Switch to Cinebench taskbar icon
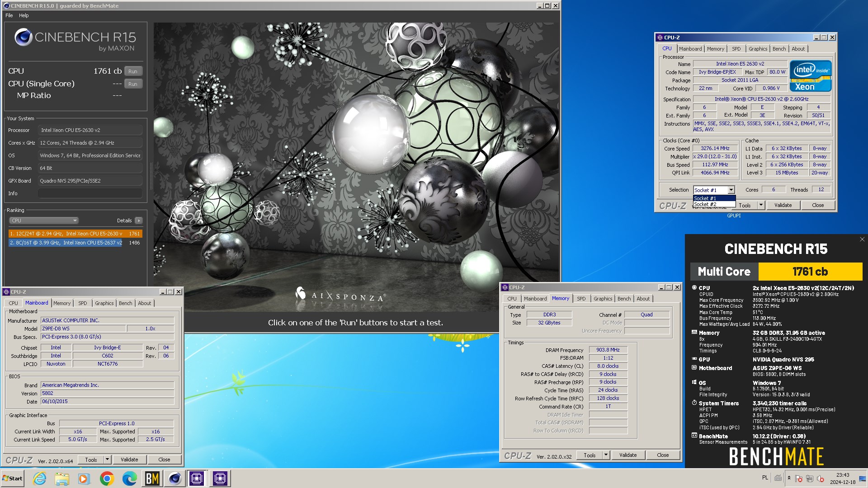 175,479
